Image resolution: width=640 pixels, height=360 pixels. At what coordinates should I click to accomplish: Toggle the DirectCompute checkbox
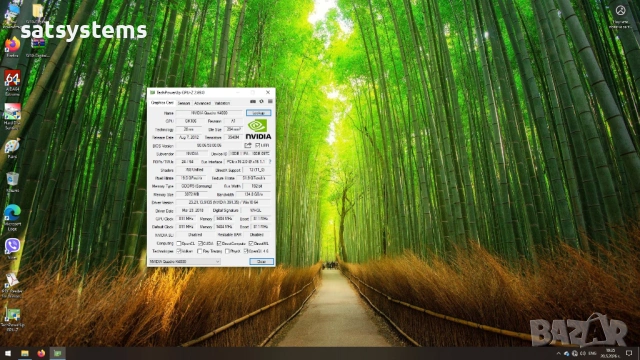coord(219,243)
